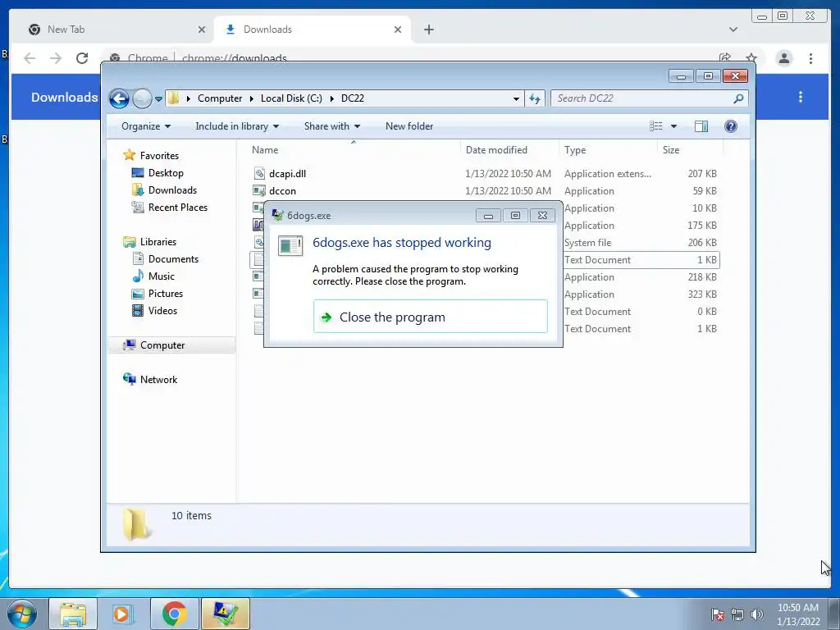Image resolution: width=840 pixels, height=630 pixels.
Task: Close the New Tab Chrome tab
Action: 202,30
